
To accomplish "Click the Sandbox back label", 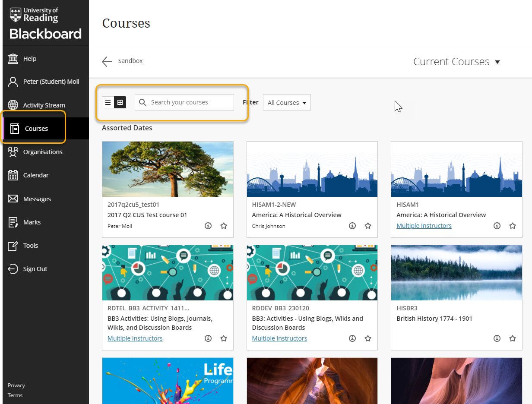I will 130,61.
